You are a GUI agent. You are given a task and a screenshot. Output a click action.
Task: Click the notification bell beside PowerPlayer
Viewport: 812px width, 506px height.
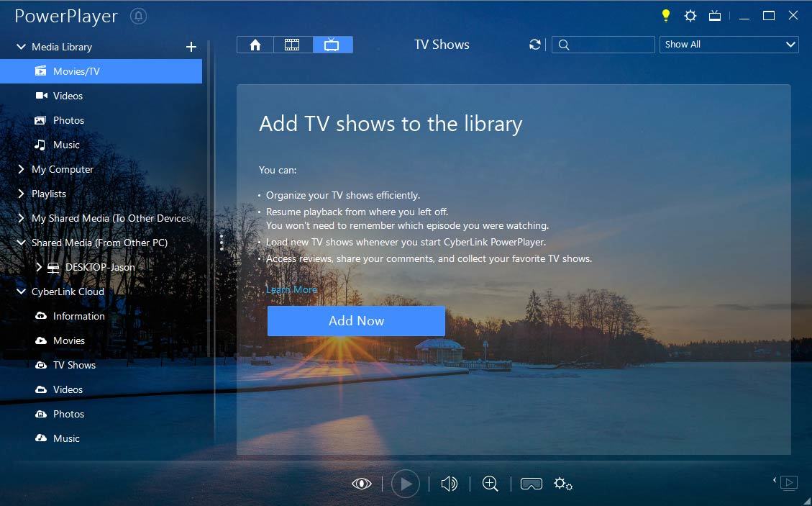click(138, 16)
